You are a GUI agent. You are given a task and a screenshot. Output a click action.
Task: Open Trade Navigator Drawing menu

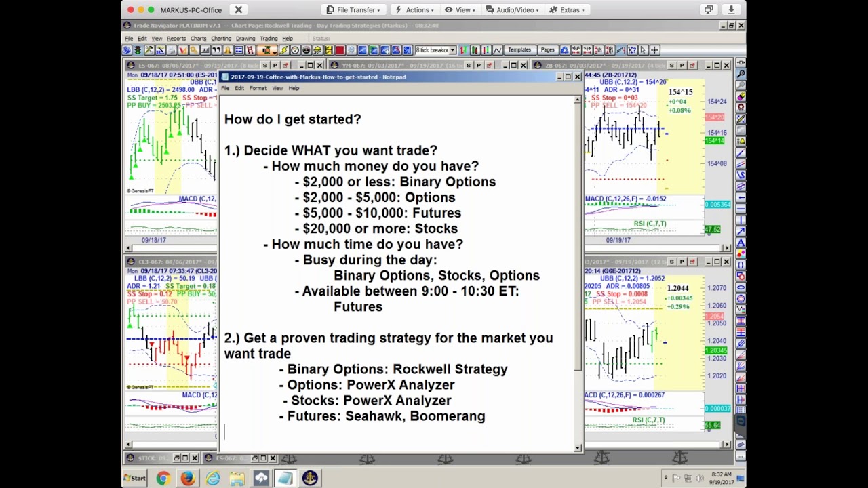coord(245,39)
